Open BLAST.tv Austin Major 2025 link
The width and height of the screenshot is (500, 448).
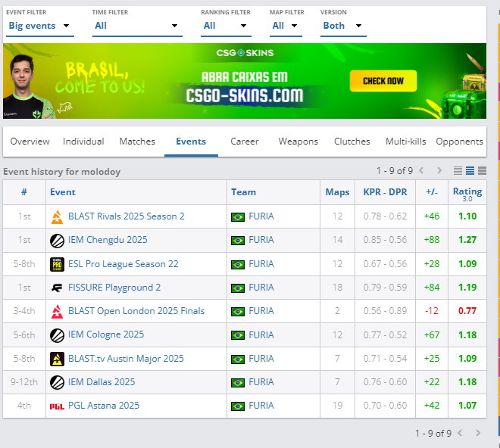click(126, 359)
